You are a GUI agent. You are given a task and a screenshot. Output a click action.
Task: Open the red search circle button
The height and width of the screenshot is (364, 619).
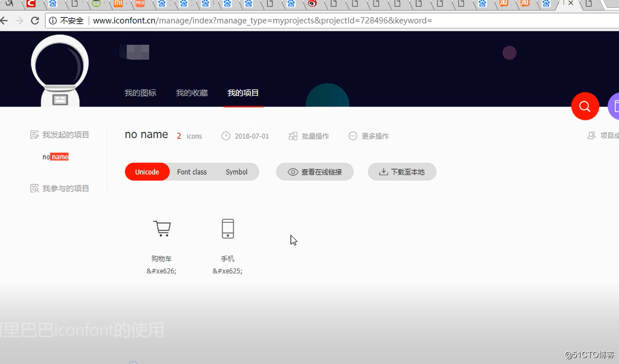pos(585,106)
